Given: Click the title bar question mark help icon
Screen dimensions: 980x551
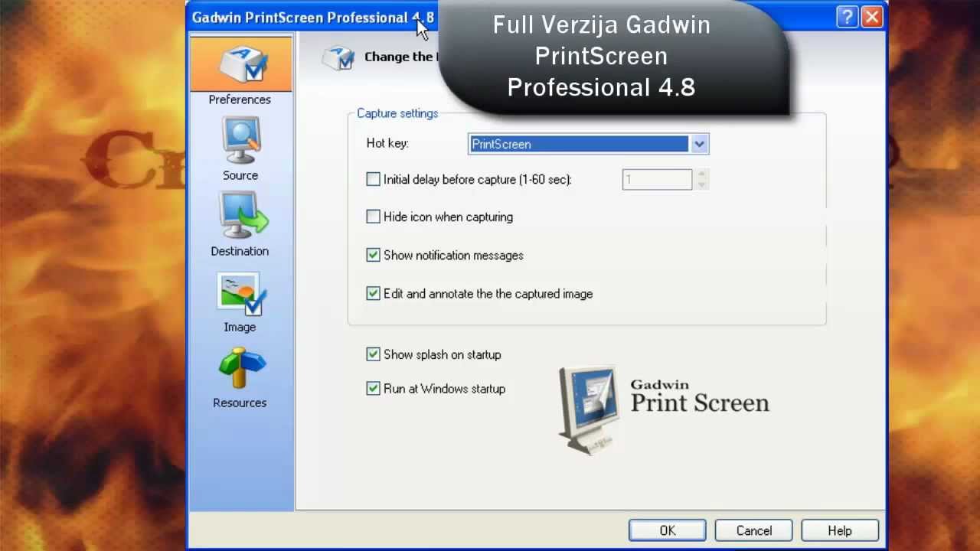Looking at the screenshot, I should pos(847,17).
